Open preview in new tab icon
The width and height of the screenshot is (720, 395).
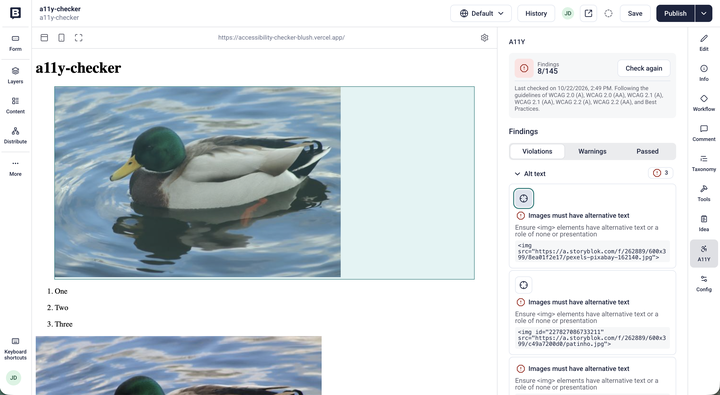(588, 13)
